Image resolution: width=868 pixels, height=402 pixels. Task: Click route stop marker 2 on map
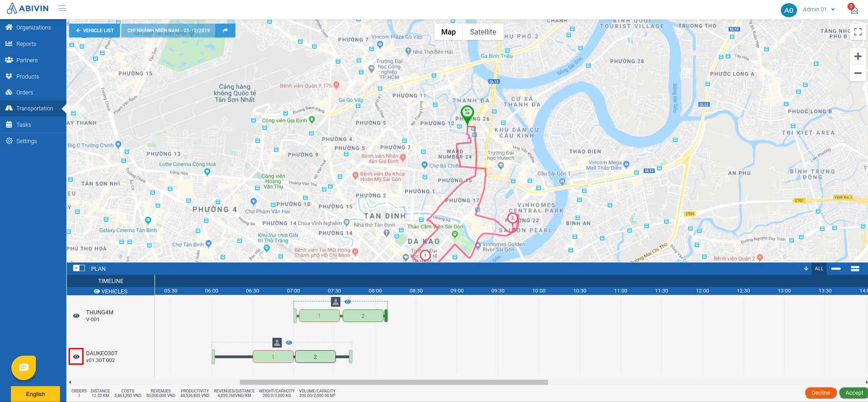(513, 219)
